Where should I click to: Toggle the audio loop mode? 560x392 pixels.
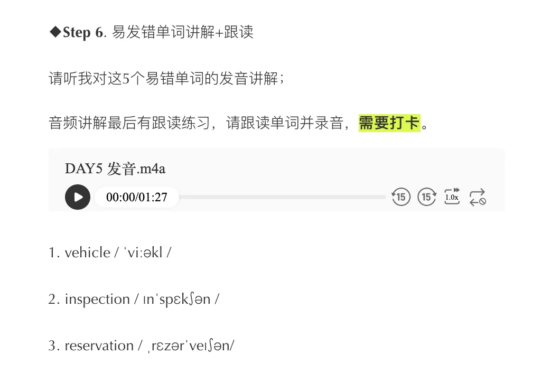click(478, 197)
